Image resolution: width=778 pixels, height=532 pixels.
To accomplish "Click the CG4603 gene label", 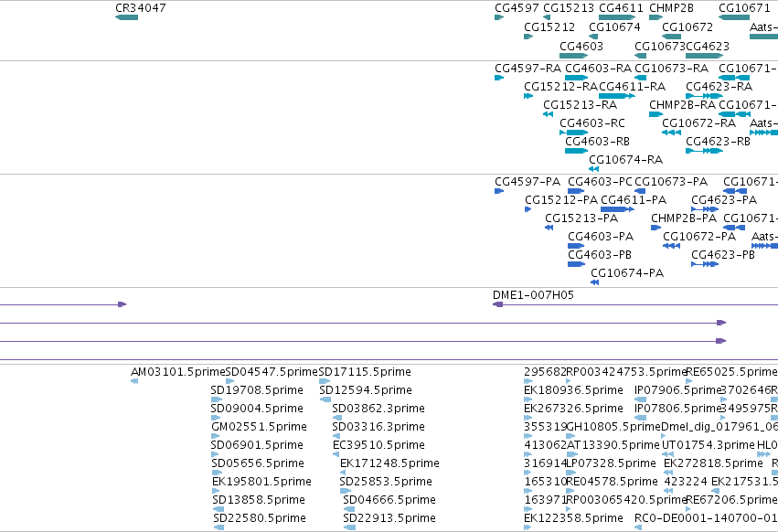I will tap(581, 46).
